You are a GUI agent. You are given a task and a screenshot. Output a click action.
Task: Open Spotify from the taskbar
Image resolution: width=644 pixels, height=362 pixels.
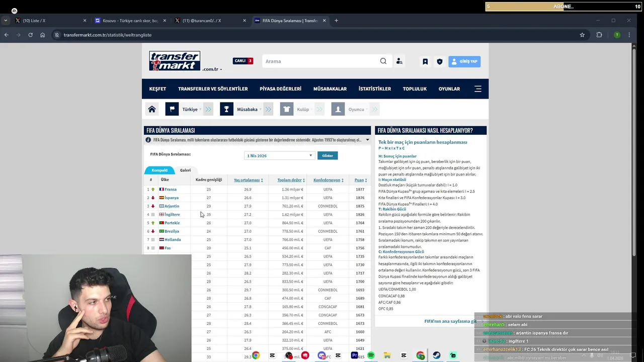[x=371, y=355]
